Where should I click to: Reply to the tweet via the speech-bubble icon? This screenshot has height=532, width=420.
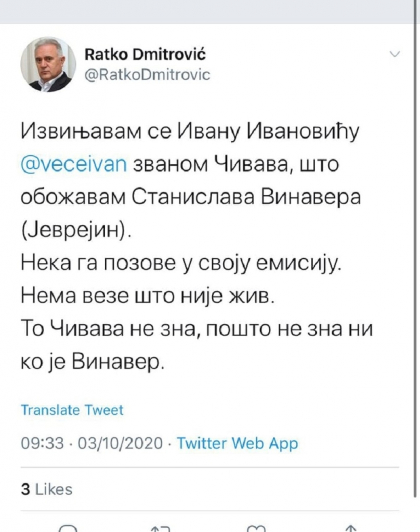pos(68,527)
